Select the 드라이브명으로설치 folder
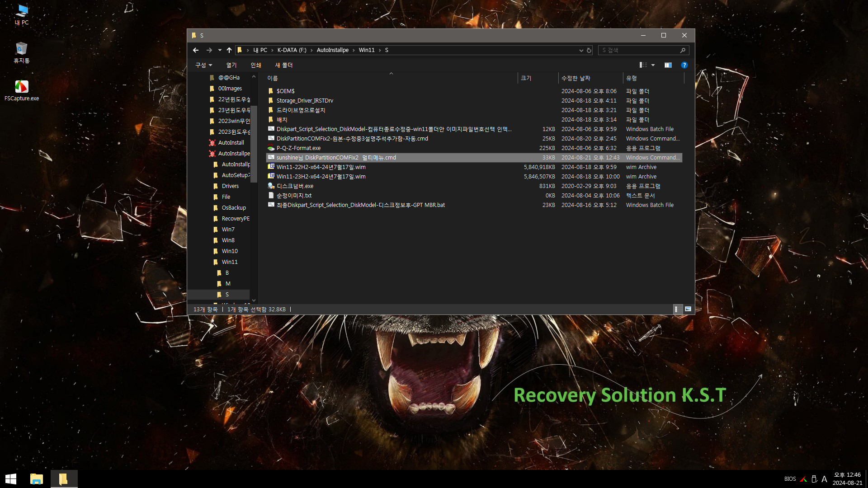 click(474, 110)
